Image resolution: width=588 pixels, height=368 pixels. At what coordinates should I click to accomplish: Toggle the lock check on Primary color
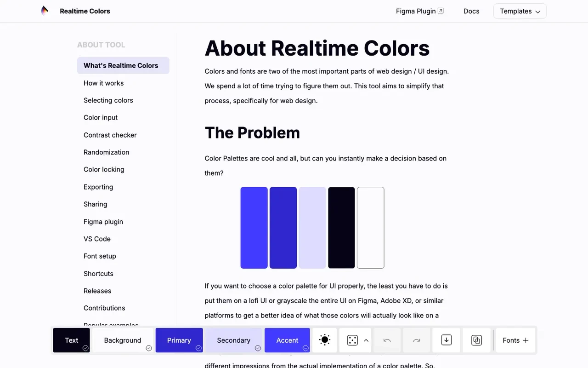(198, 348)
